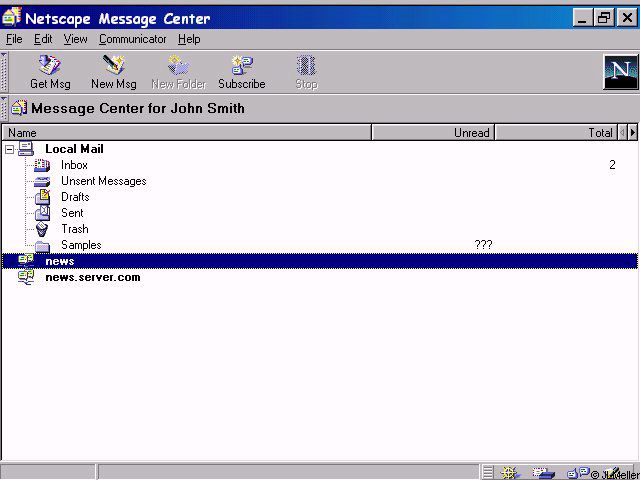
Task: Click the status bar progress field
Action: (48, 472)
